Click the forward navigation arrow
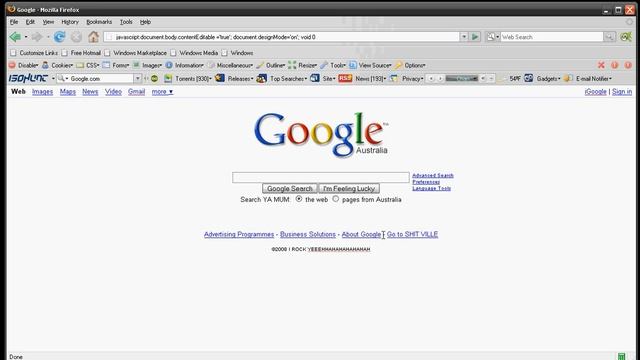The image size is (640, 360). (x=37, y=37)
